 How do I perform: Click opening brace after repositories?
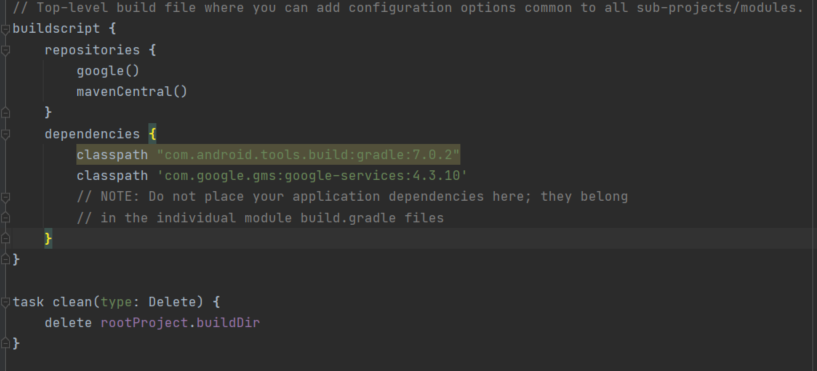[152, 50]
